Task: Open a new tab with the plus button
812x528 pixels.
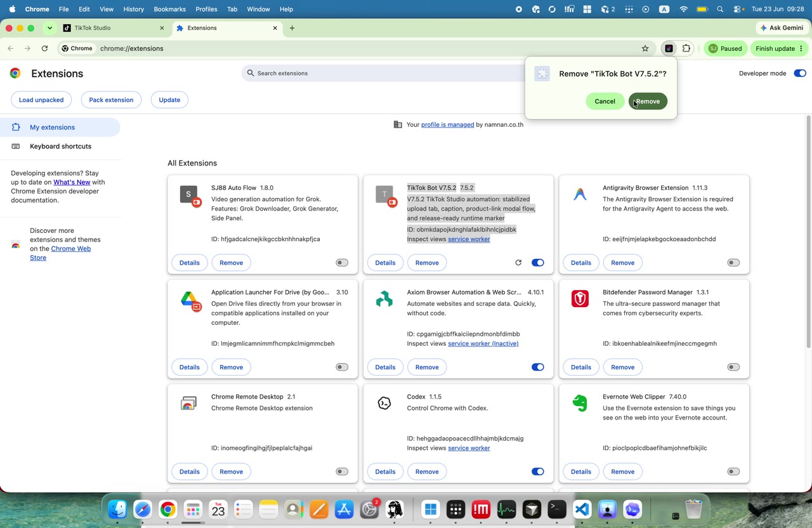Action: click(292, 28)
